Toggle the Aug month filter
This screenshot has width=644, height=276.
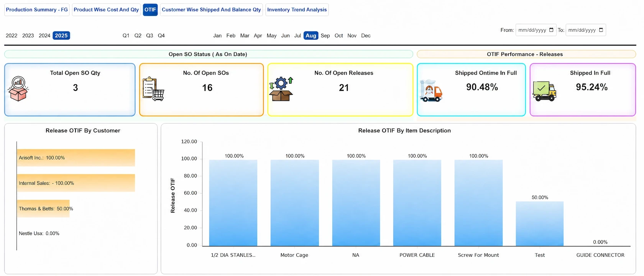(311, 36)
